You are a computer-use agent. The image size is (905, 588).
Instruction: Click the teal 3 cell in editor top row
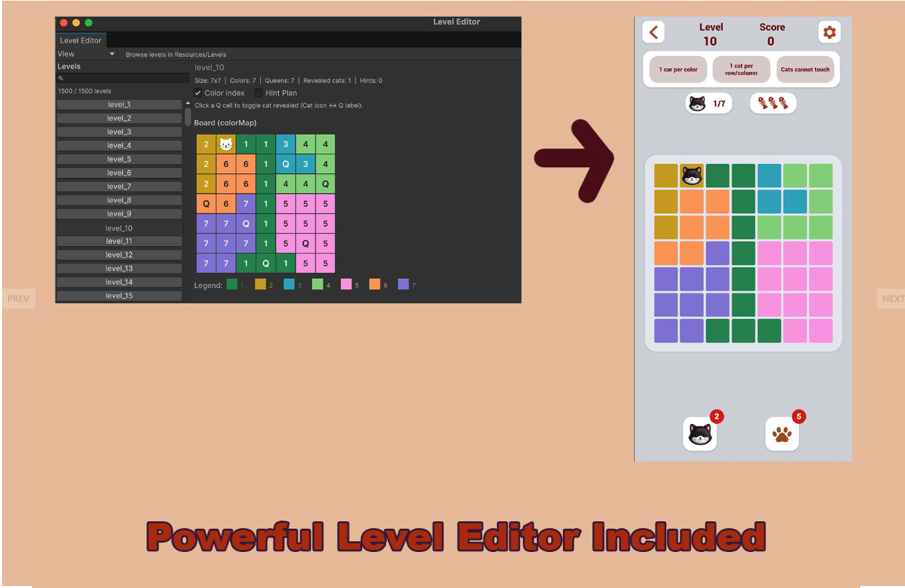(x=285, y=144)
